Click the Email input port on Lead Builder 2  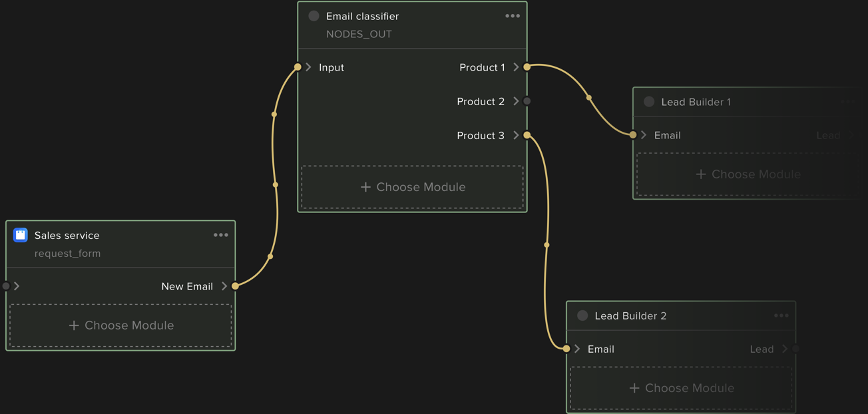pyautogui.click(x=566, y=349)
